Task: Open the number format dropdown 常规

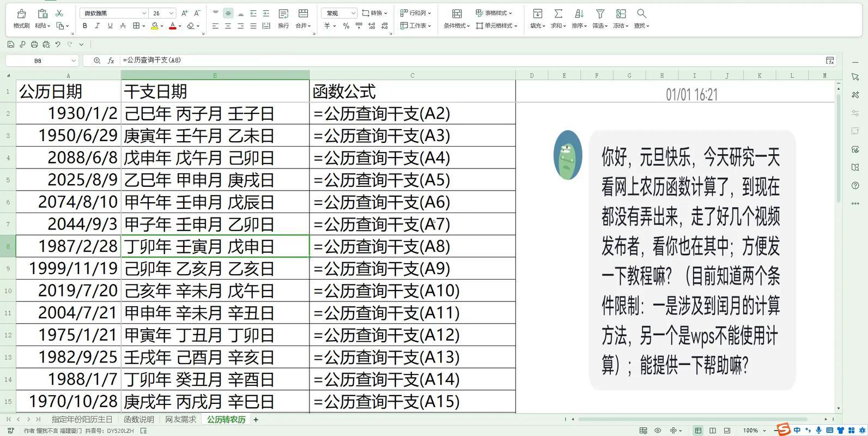Action: pos(339,13)
